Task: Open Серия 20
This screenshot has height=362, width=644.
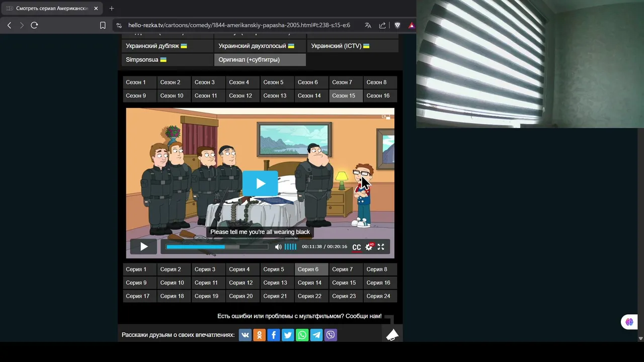Action: tap(243, 296)
